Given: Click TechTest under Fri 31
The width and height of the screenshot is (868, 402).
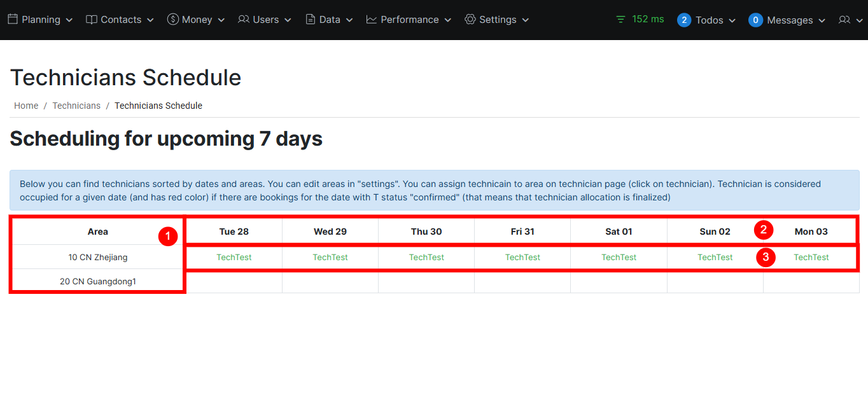Looking at the screenshot, I should point(522,258).
